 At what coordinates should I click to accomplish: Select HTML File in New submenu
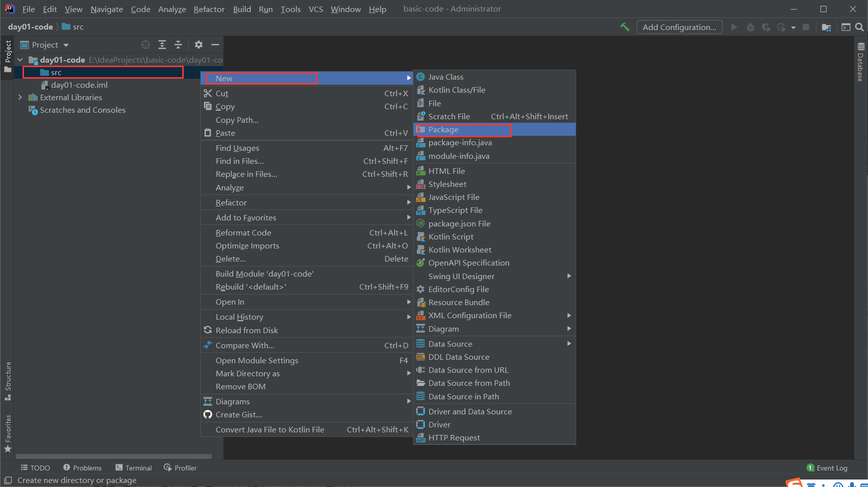pos(495,171)
